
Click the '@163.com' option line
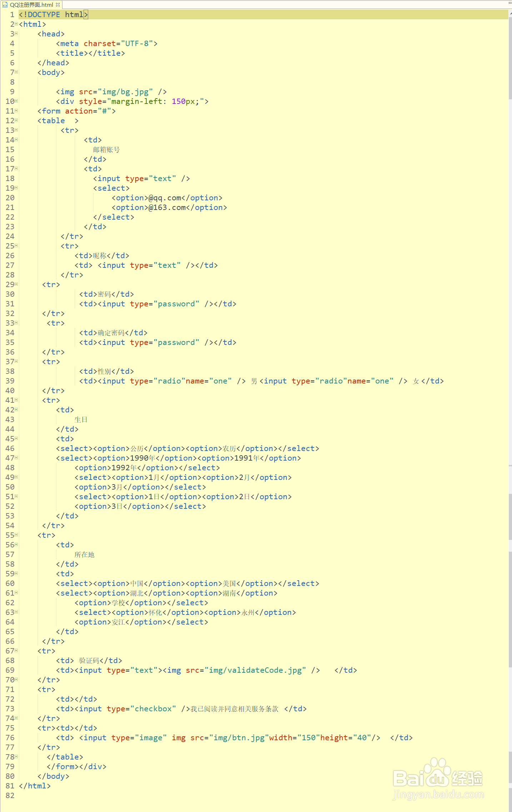point(169,207)
